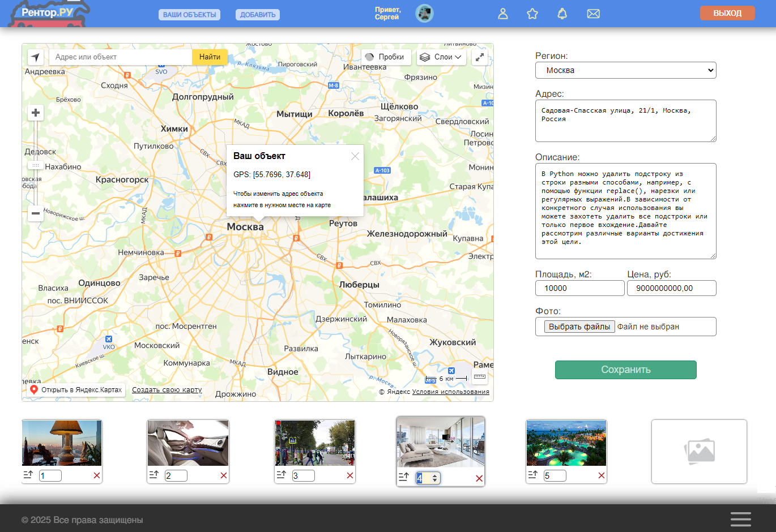Click the sort icon for photo 4
776x532 pixels.
[403, 477]
